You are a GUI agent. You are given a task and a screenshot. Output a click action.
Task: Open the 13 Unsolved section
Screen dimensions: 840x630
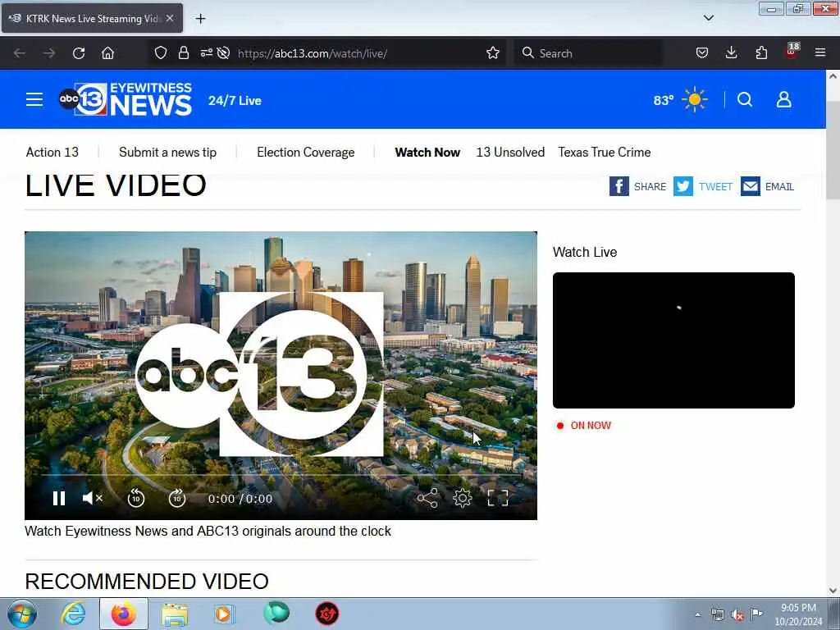510,152
